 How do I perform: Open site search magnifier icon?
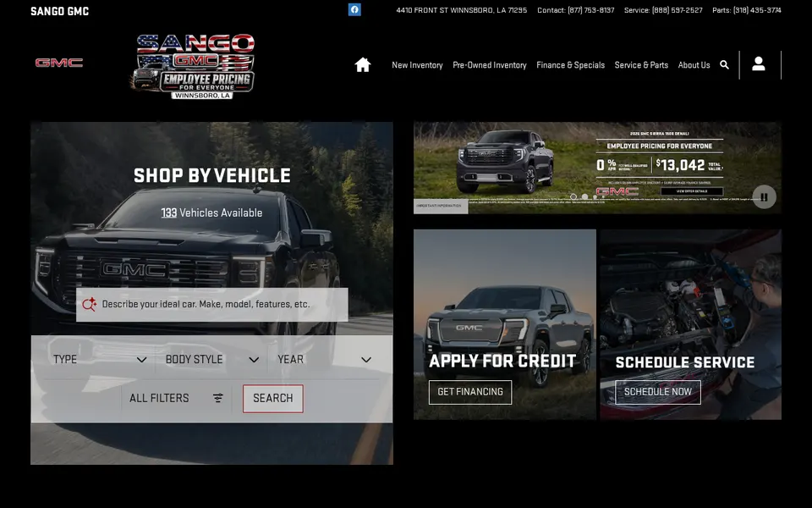pos(725,65)
